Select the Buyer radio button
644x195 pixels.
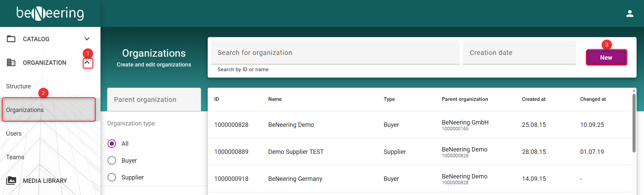click(x=112, y=160)
